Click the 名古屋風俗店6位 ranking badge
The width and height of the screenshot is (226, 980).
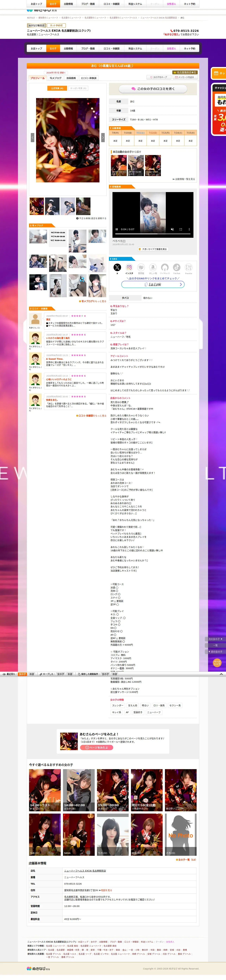click(x=185, y=72)
